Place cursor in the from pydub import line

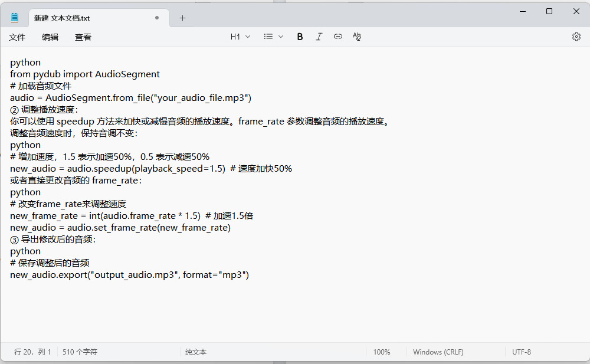tap(85, 74)
